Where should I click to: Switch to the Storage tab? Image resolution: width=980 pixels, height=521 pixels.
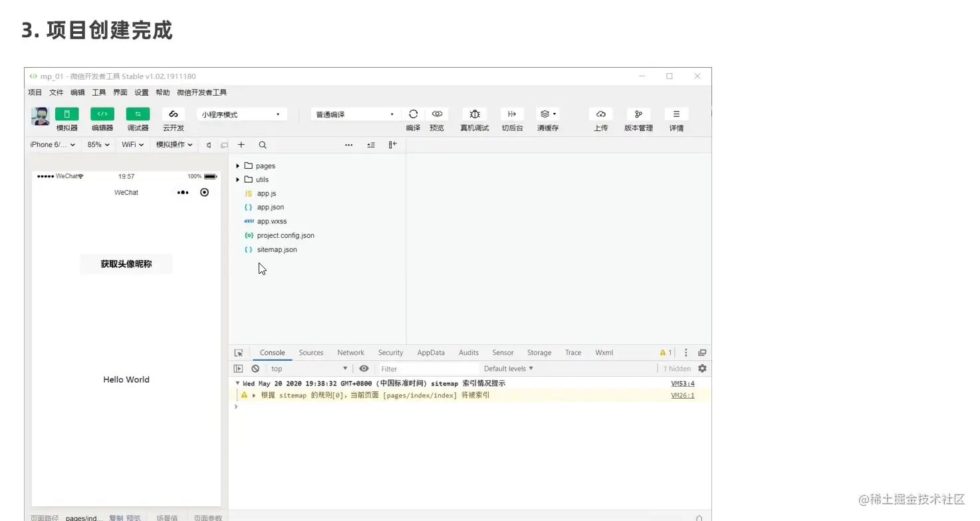539,353
